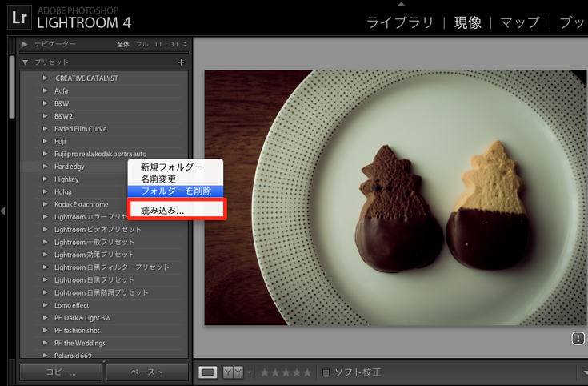Select Lightroom 効果プリセット folder

[94, 255]
